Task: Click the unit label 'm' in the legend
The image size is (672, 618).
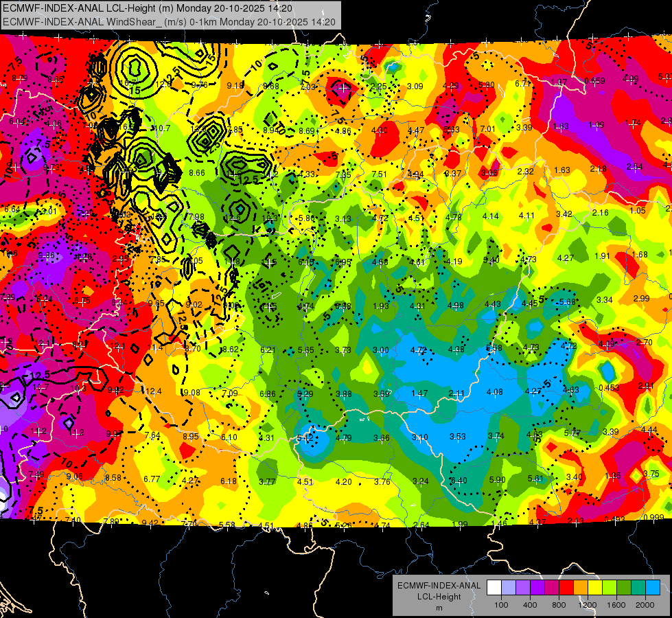Action: [x=439, y=608]
